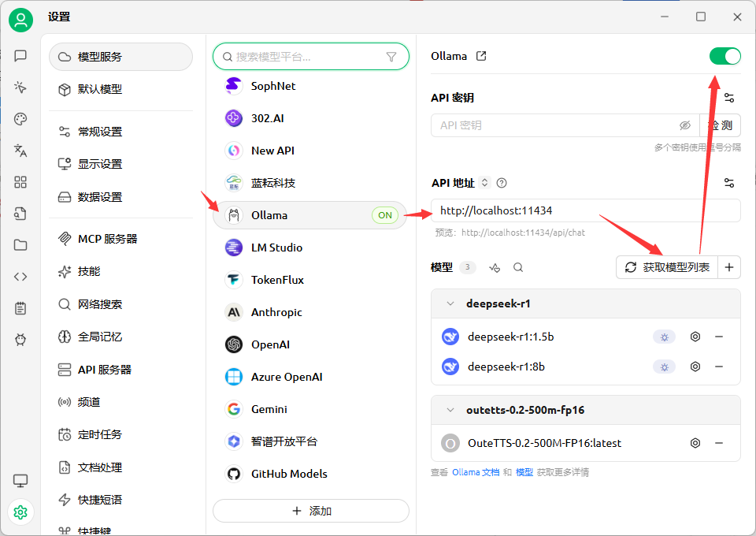Click the 检测 API key check button
Viewport: 756px width, 536px height.
pyautogui.click(x=721, y=125)
